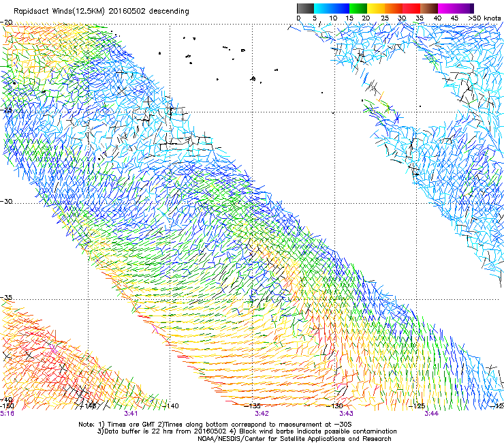
Task: Click the red 30-35 knots legend segment
Action: (x=411, y=8)
